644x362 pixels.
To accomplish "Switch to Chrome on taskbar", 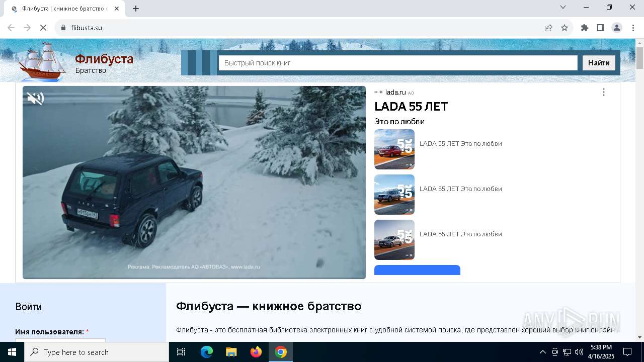I will coord(281,352).
